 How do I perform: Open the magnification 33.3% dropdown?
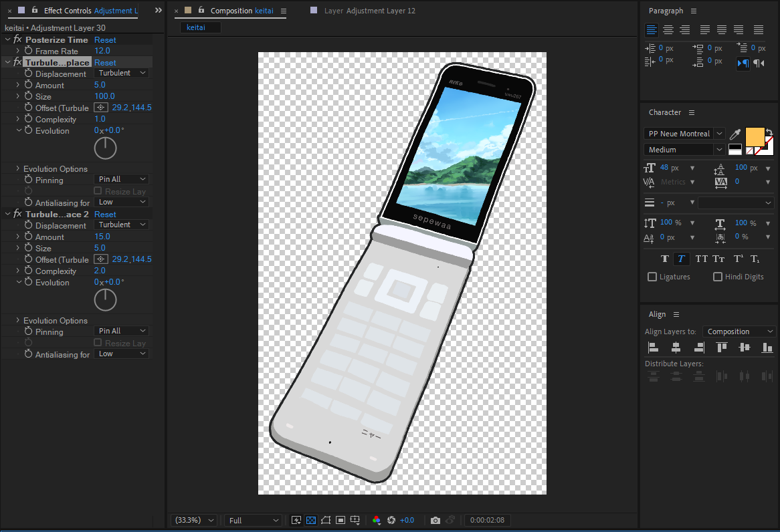(195, 520)
